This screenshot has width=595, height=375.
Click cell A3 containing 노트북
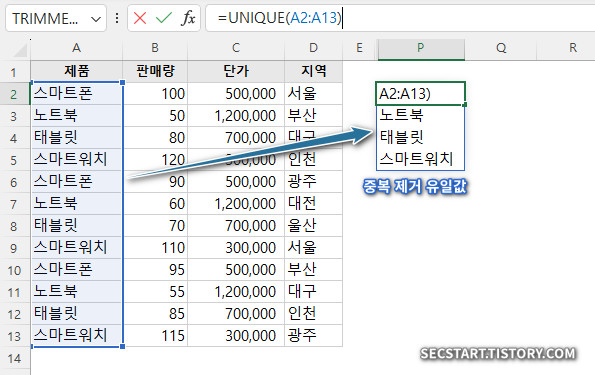click(77, 115)
